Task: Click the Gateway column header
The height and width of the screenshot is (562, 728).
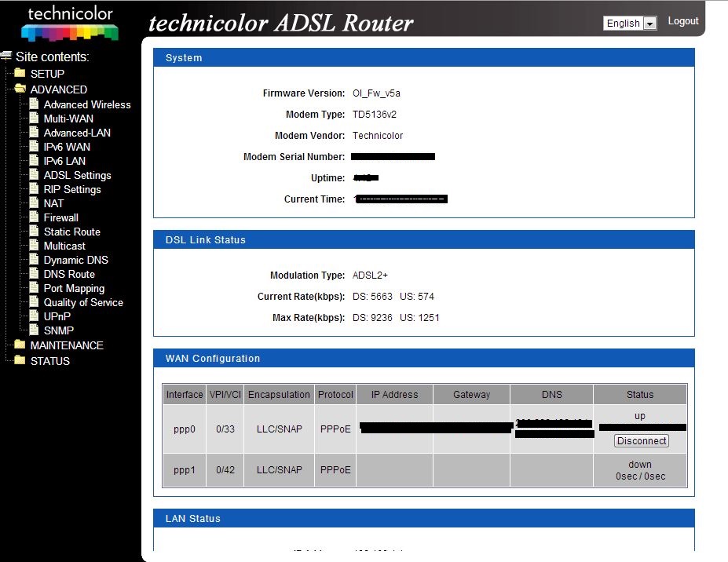Action: 472,395
